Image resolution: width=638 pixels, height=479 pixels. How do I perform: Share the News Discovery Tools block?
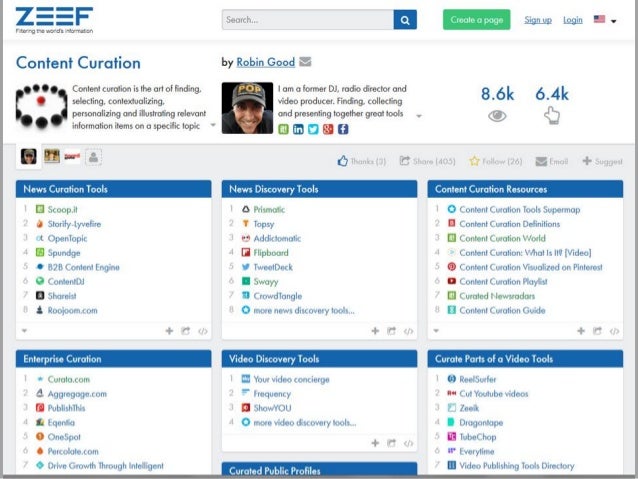(x=392, y=331)
